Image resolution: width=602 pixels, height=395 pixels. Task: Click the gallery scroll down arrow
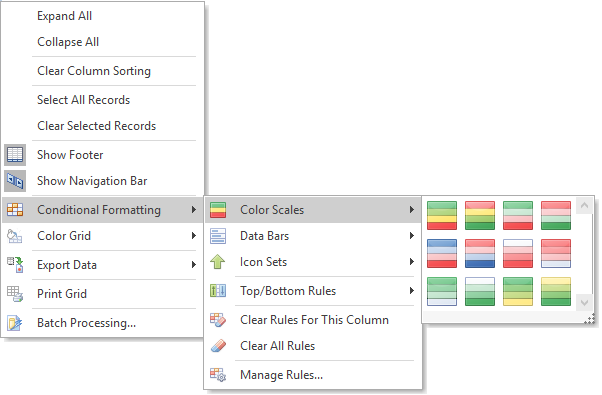584,303
